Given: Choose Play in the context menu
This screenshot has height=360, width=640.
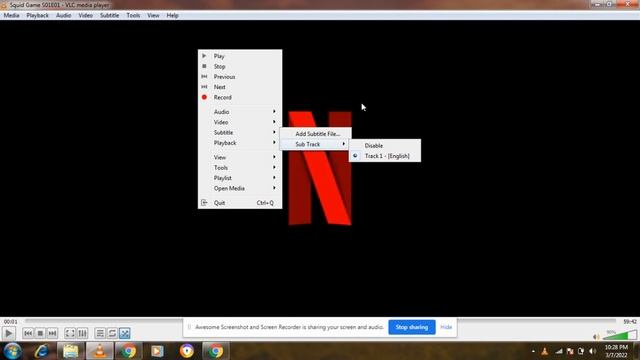Looking at the screenshot, I should click(240, 56).
